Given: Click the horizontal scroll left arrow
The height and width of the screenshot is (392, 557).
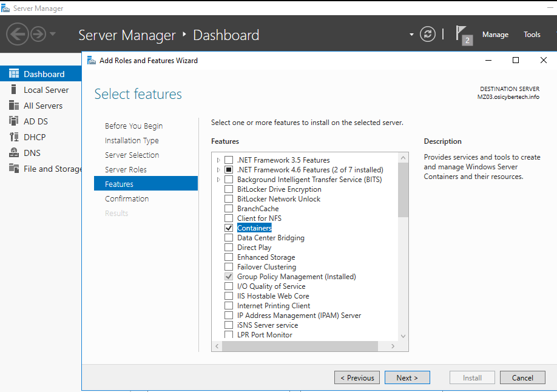Looking at the screenshot, I should [x=217, y=346].
